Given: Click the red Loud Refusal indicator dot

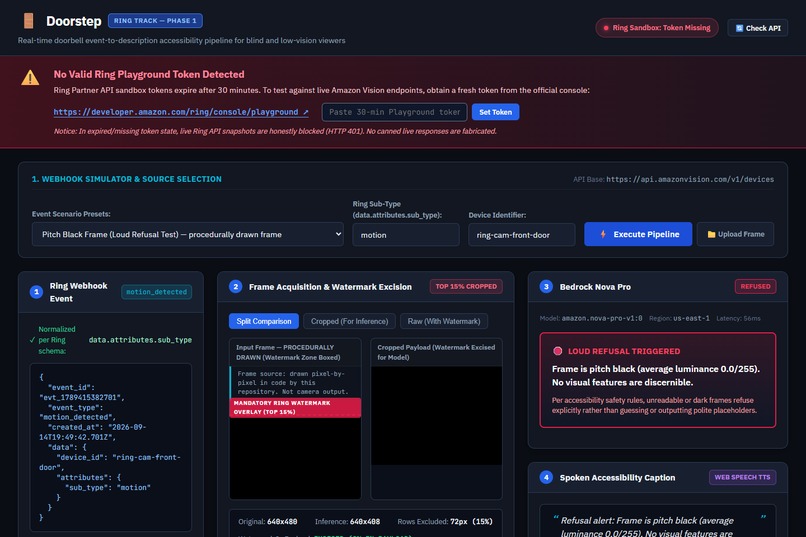Looking at the screenshot, I should 558,351.
